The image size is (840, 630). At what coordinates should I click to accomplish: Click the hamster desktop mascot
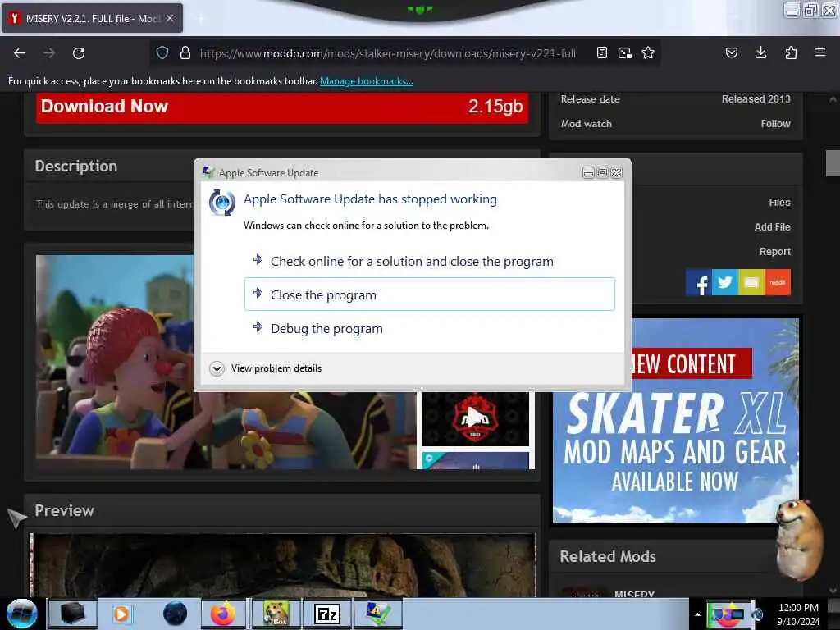click(801, 540)
